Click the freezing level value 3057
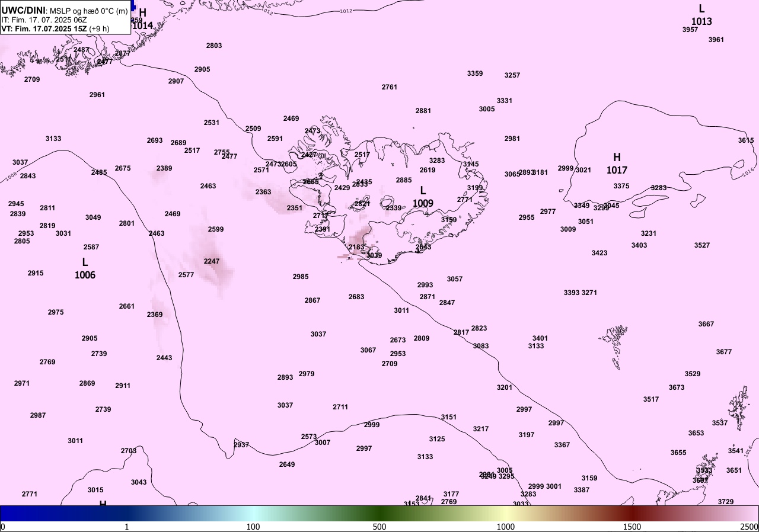 tap(455, 279)
